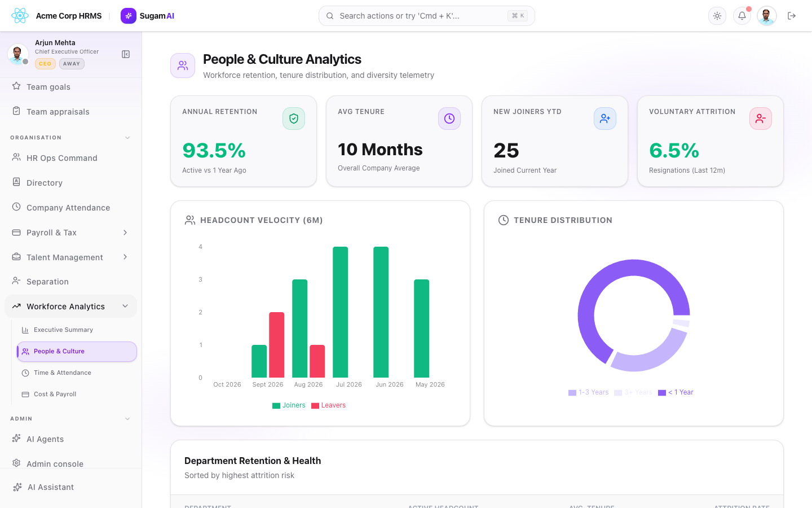Click the Voluntary Attrition user-minus icon

click(x=761, y=119)
